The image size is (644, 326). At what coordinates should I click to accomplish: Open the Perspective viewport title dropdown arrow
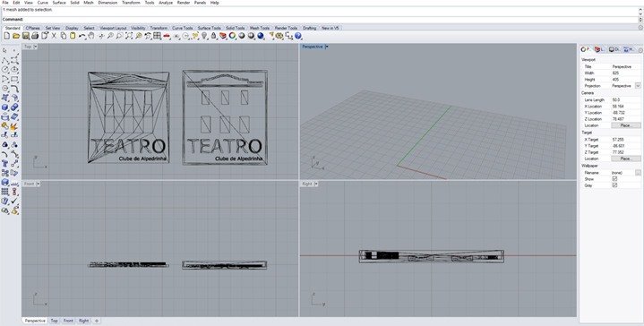327,47
